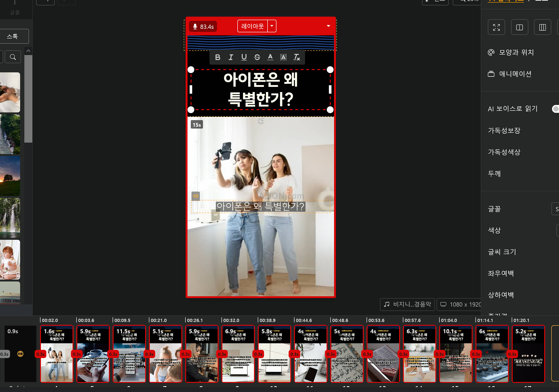Click the clear formatting icon

pos(296,57)
